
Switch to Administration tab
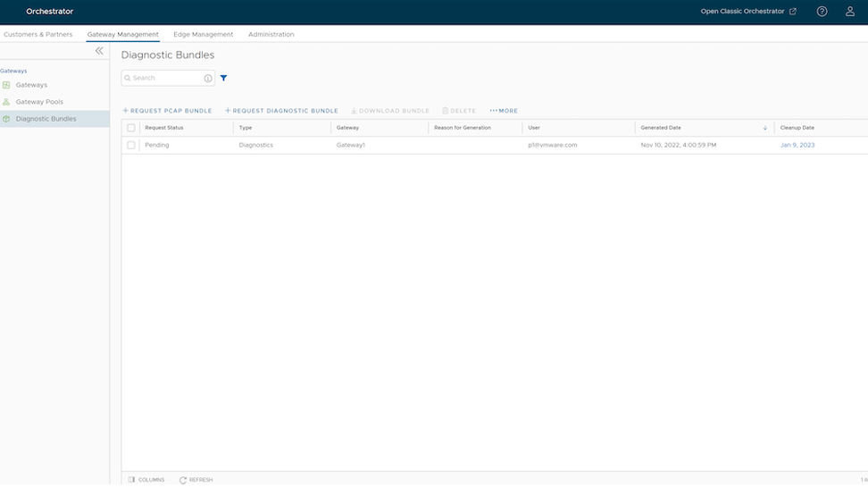271,35
